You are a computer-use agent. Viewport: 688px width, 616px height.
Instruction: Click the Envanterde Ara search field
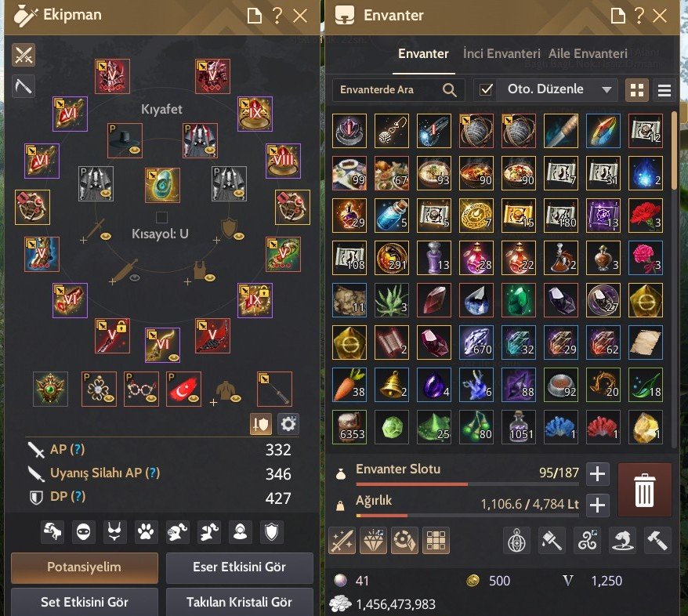pyautogui.click(x=398, y=90)
